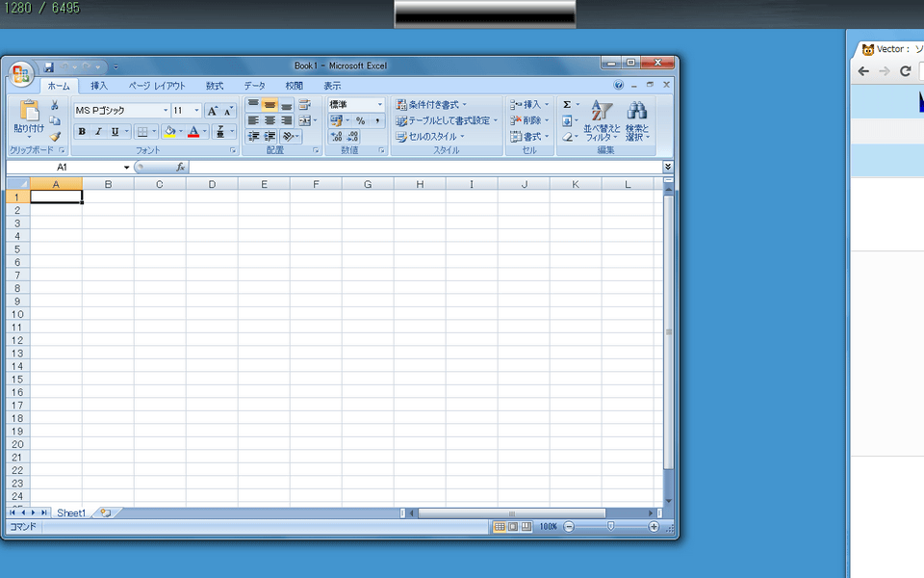Insert a function using the fx button
The width and height of the screenshot is (924, 578).
[180, 167]
